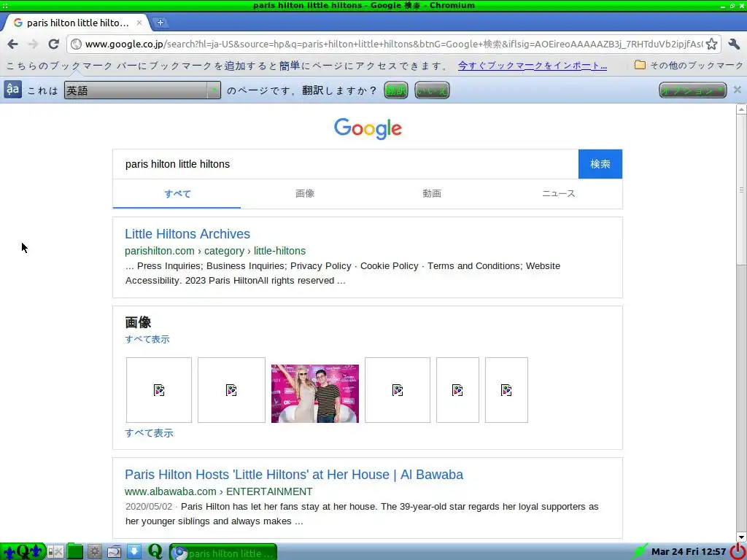Viewport: 747px width, 560px height.
Task: Switch to the 画像 images tab
Action: coord(304,193)
